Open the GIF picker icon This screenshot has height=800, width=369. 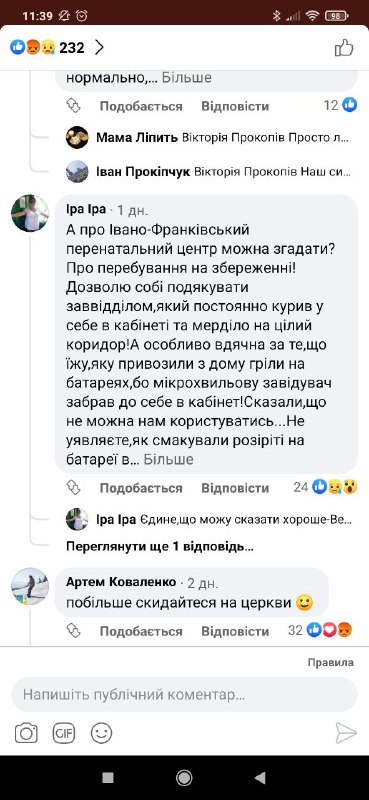coord(64,733)
